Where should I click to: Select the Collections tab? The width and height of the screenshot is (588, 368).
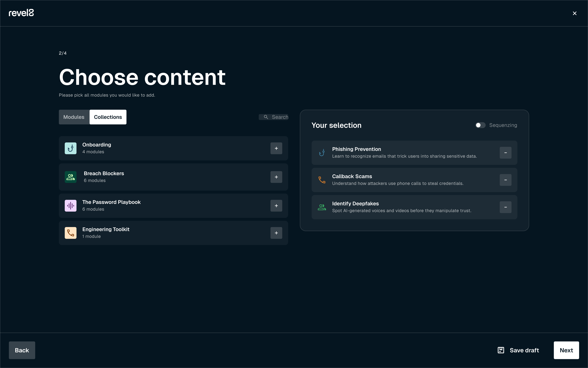(108, 117)
